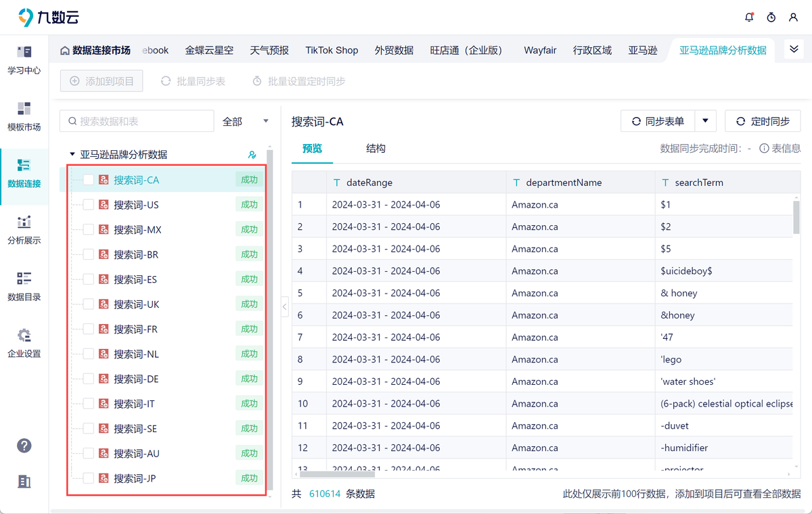Viewport: 812px width, 514px height.
Task: Open the 同步表单 dropdown arrow
Action: tap(705, 120)
